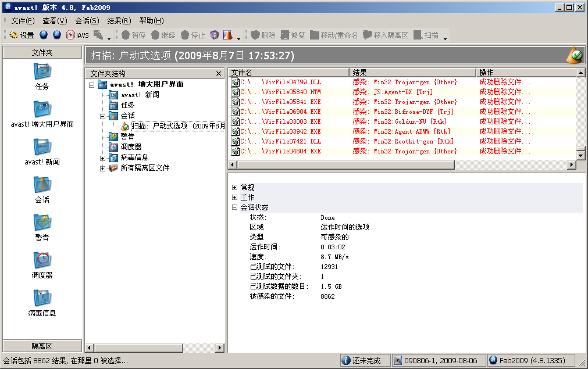Click the file icon of VirFile07421.DLL
The width and height of the screenshot is (588, 369).
coord(235,141)
